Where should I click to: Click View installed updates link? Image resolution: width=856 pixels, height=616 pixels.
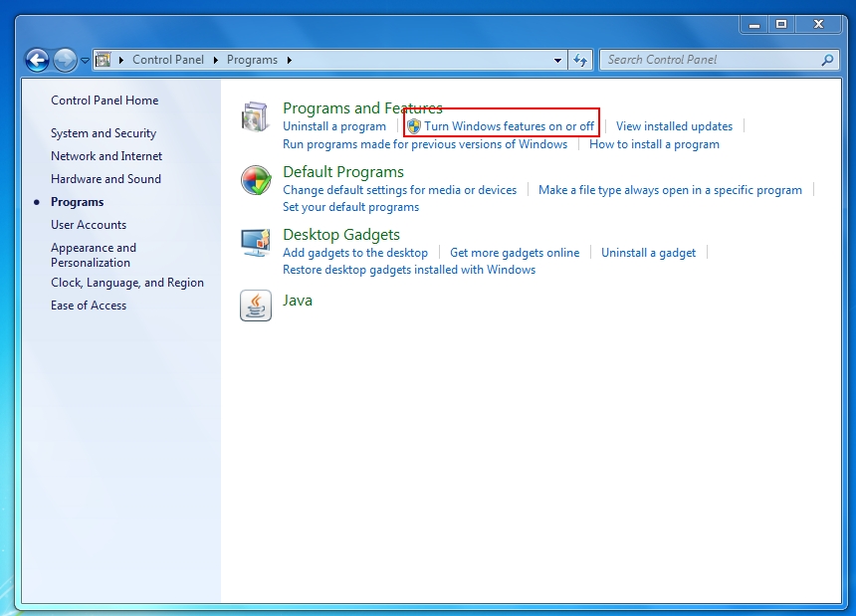(674, 126)
